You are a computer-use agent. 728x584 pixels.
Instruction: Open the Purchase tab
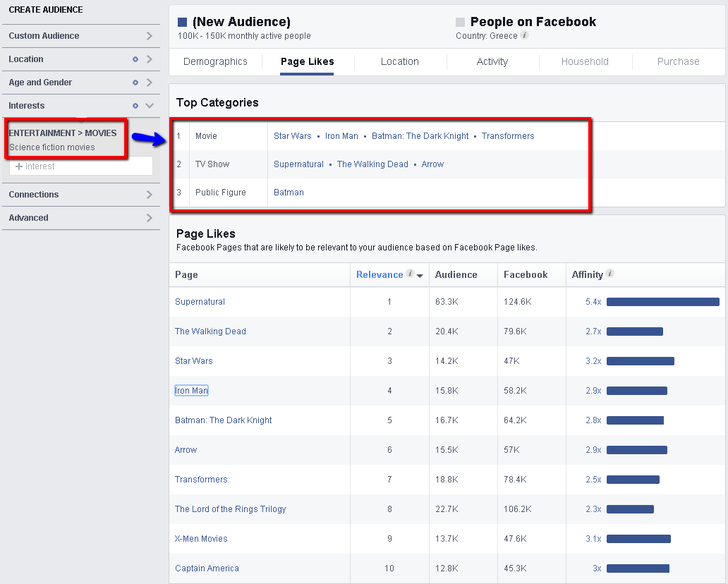coord(679,61)
